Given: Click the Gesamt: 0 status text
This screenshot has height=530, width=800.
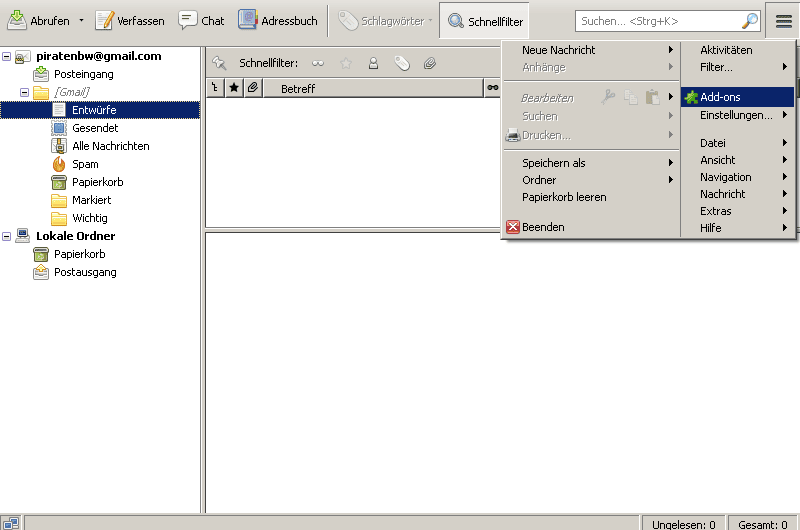Looking at the screenshot, I should 763,524.
